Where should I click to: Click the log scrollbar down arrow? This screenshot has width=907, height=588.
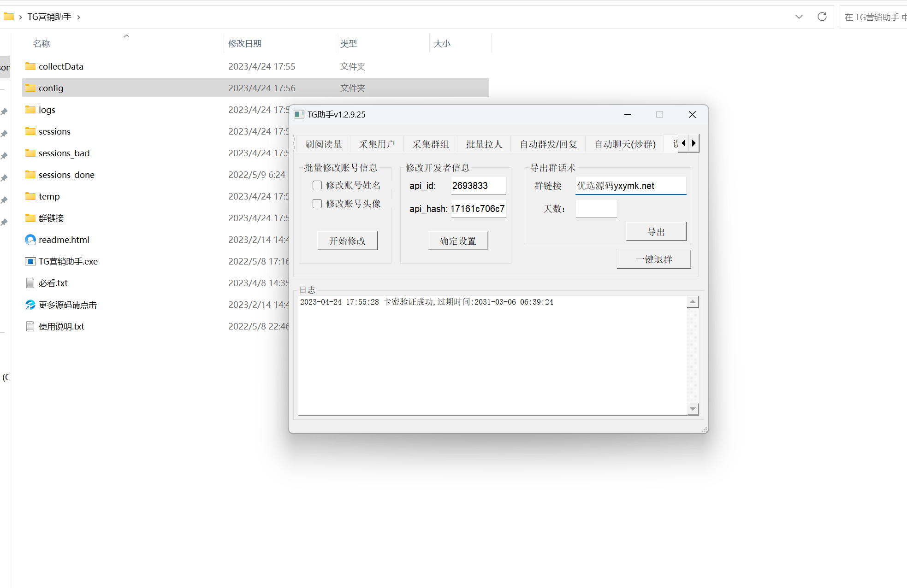693,409
